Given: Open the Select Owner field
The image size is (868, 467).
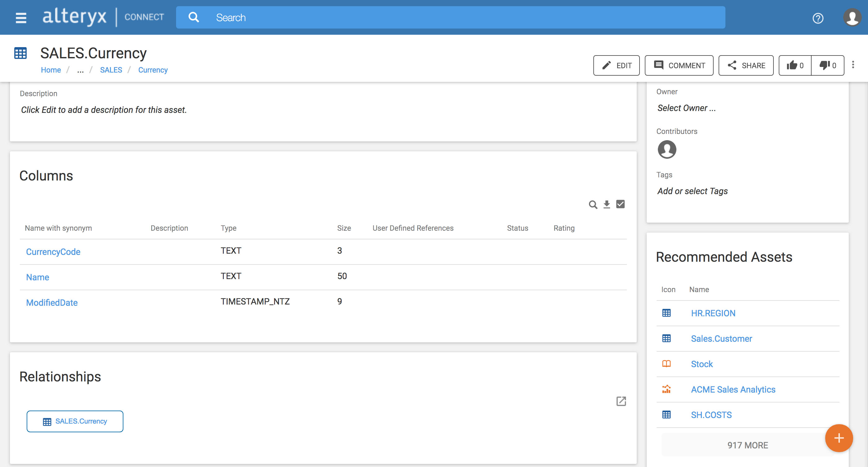Looking at the screenshot, I should click(686, 108).
